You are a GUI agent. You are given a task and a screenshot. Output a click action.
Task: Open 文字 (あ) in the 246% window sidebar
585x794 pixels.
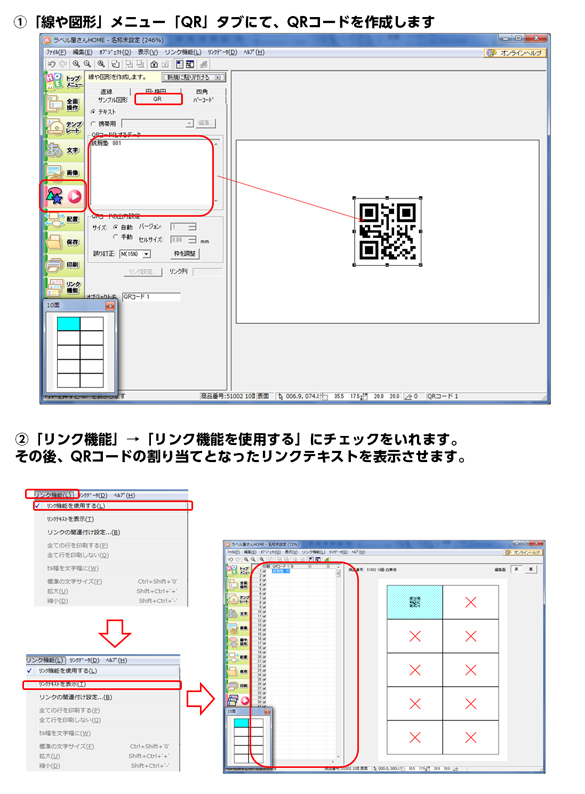coord(64,150)
